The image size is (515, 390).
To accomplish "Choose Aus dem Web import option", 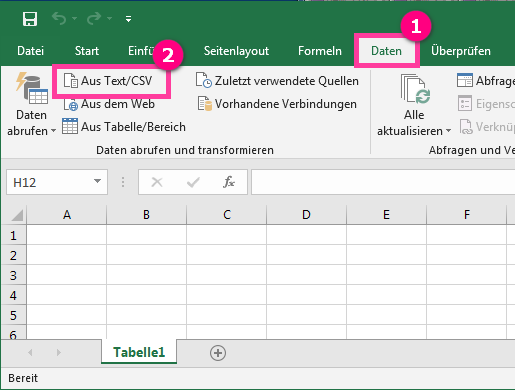I will coord(118,104).
